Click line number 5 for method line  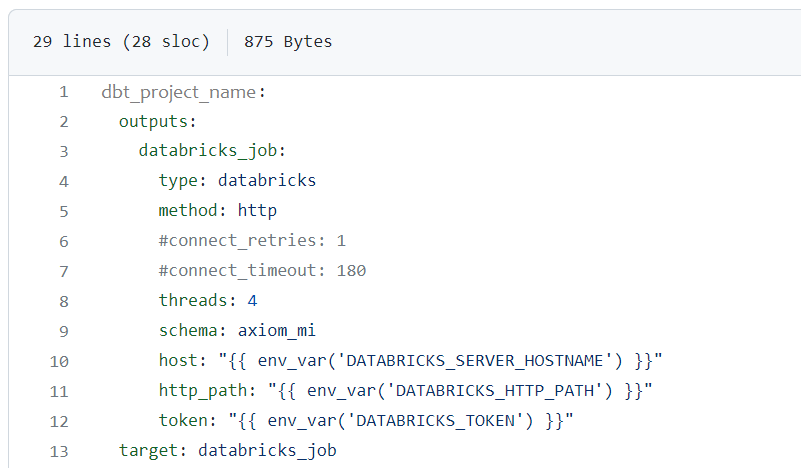[63, 211]
